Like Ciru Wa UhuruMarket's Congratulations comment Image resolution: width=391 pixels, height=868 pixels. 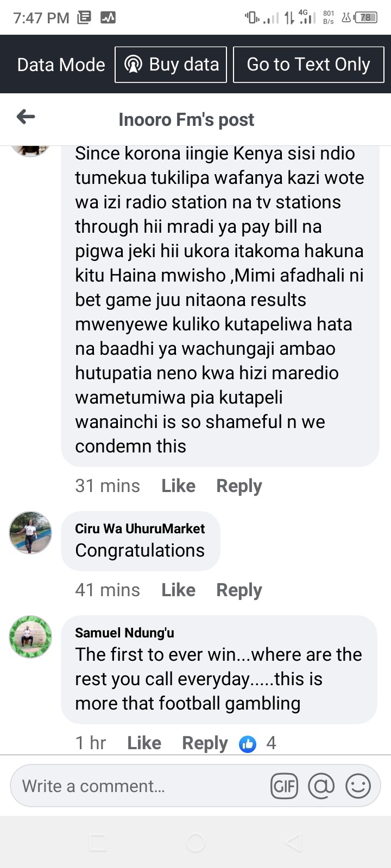click(178, 590)
